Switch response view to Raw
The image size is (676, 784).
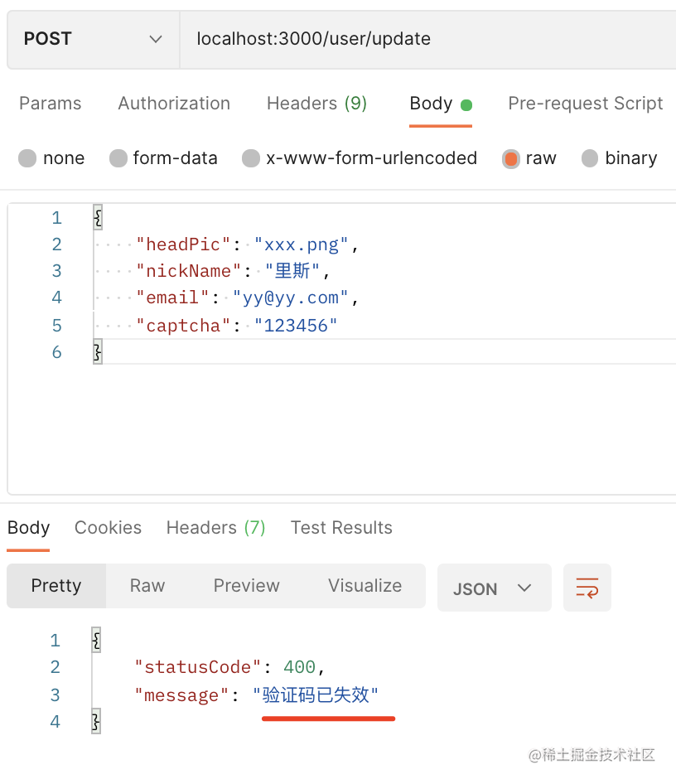pyautogui.click(x=147, y=586)
